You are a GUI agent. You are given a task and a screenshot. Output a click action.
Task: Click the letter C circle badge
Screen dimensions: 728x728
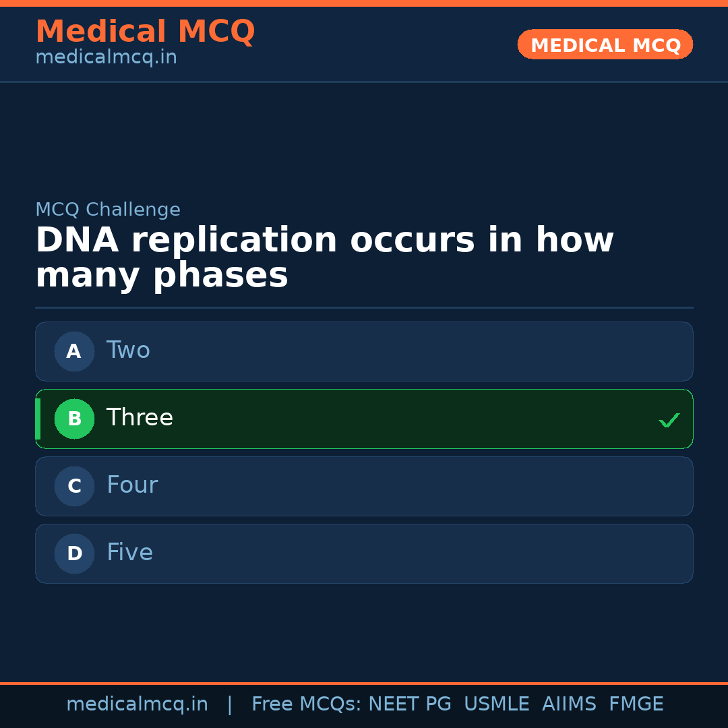tap(74, 486)
